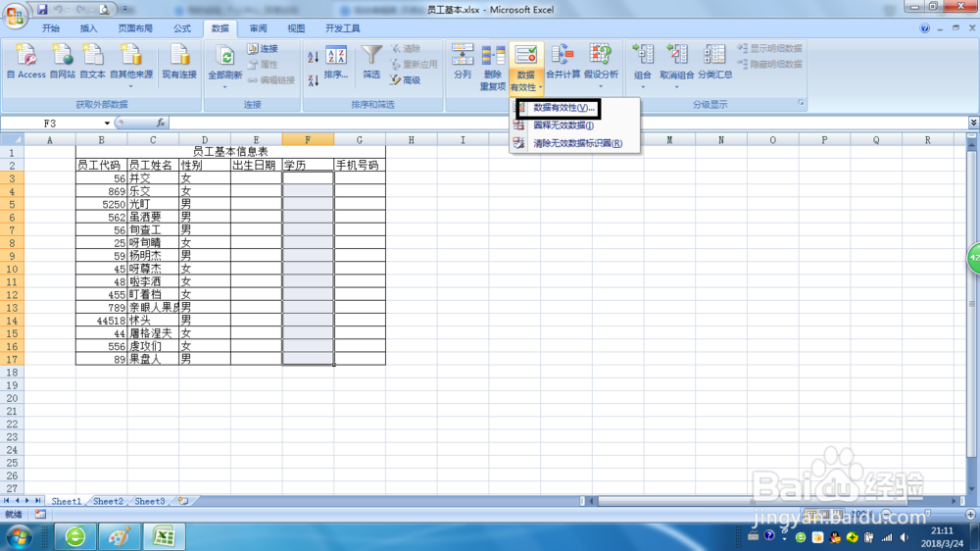This screenshot has width=980, height=551.
Task: Click Show Detail (显示明细数据)
Action: pyautogui.click(x=769, y=48)
